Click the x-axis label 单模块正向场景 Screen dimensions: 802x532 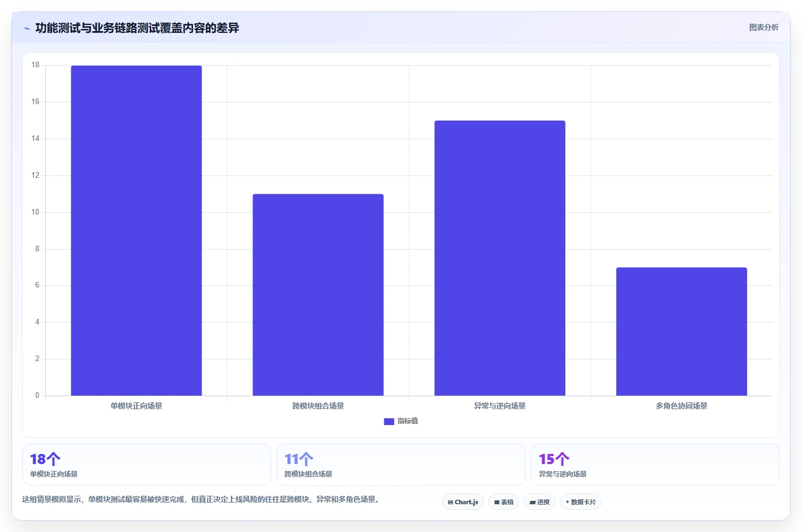(136, 406)
